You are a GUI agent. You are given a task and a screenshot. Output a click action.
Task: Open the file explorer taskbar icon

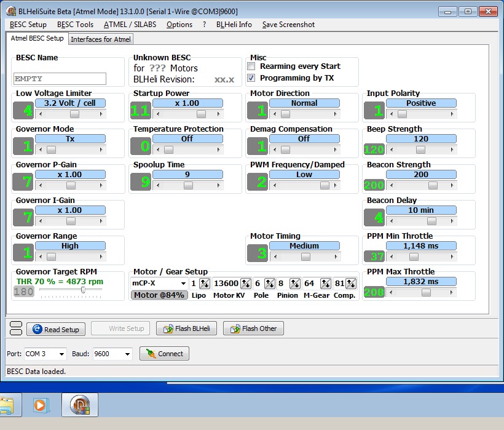click(7, 405)
